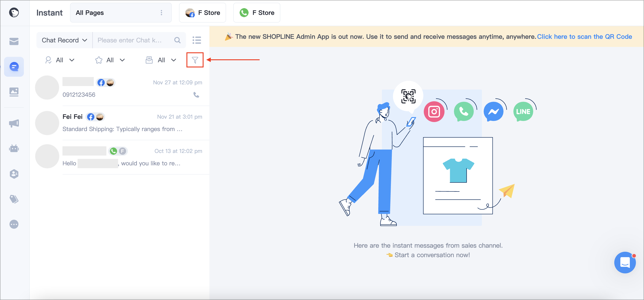Switch to the Facebook F Store tab

pyautogui.click(x=202, y=13)
